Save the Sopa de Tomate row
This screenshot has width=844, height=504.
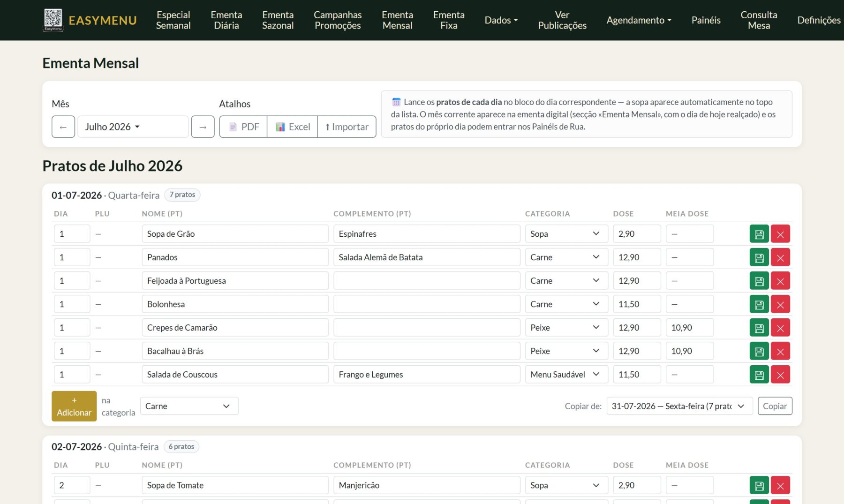click(x=759, y=485)
